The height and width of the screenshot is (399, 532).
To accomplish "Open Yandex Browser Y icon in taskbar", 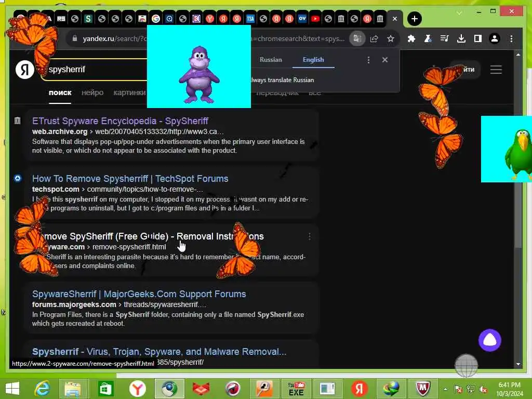I will point(137,389).
